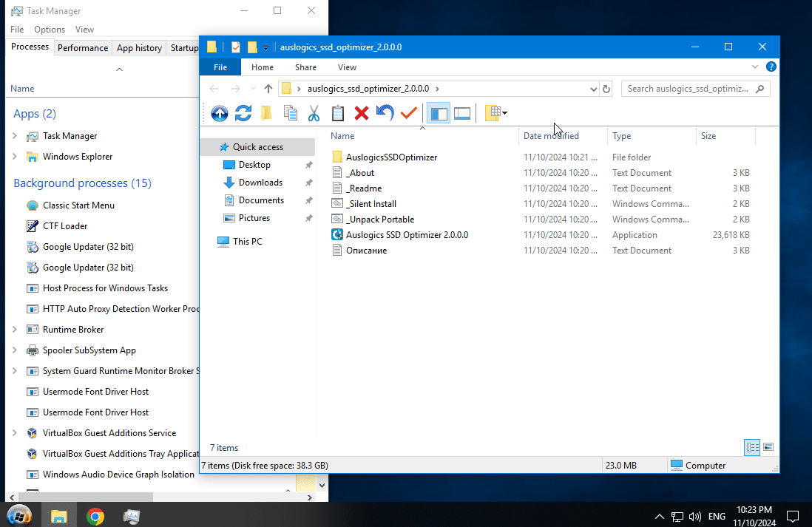Expand the Explorer ribbon with the chevron
Image resolution: width=812 pixels, height=527 pixels.
coord(754,67)
